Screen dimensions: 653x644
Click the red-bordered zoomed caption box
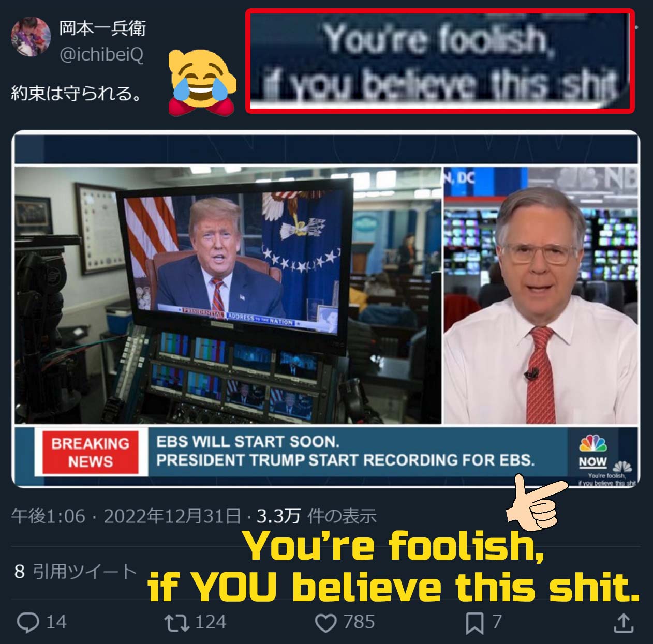(x=440, y=61)
